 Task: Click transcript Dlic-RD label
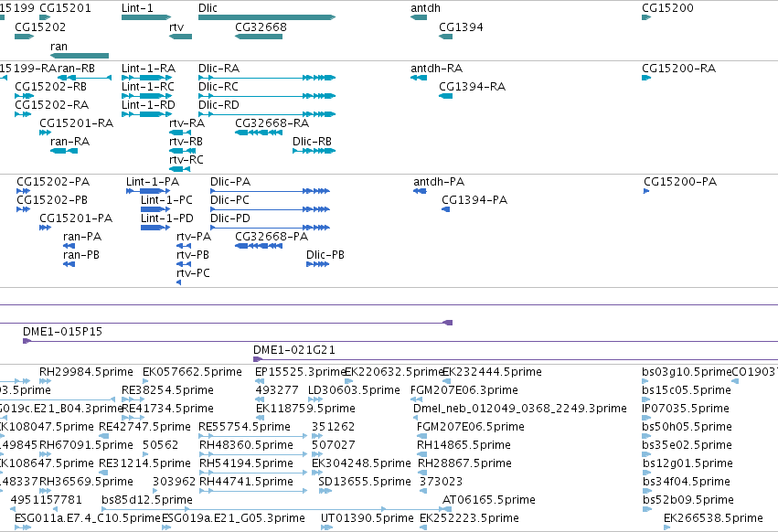218,105
